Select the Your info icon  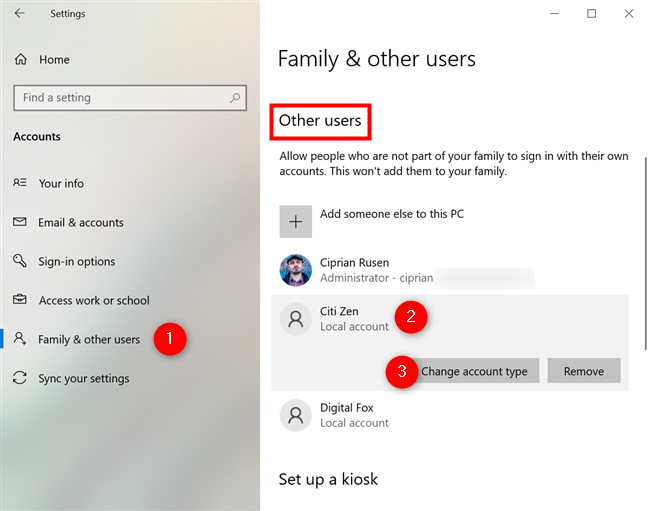click(x=20, y=183)
